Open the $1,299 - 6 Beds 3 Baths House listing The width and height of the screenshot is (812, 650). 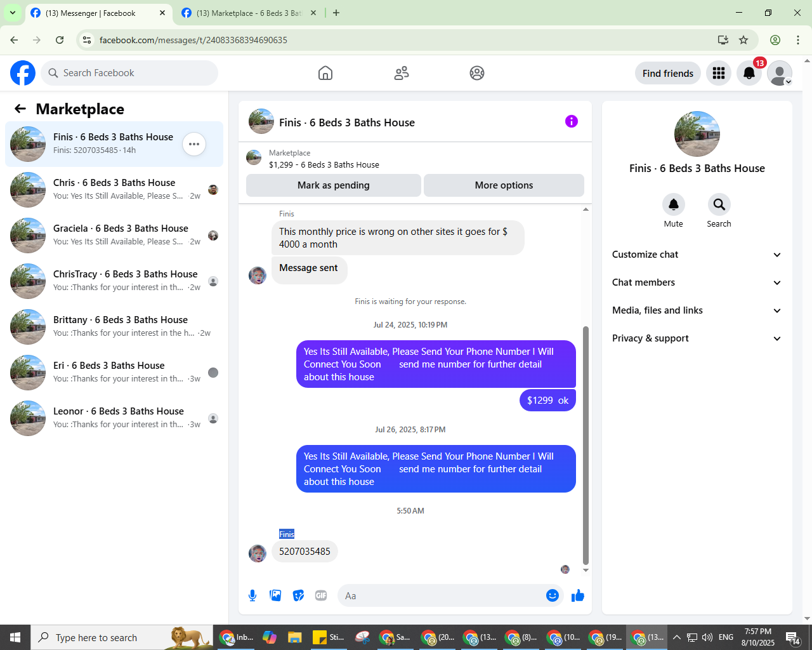coord(324,164)
